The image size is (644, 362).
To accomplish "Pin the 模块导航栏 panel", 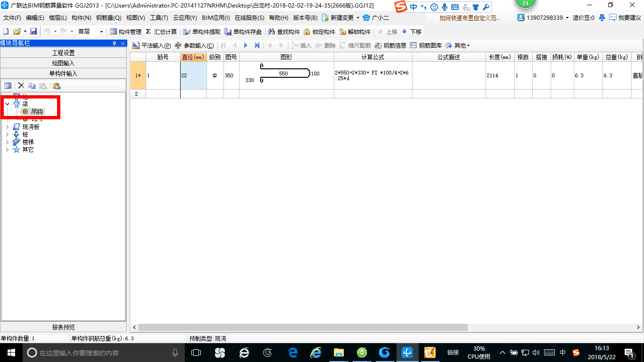I will point(114,43).
